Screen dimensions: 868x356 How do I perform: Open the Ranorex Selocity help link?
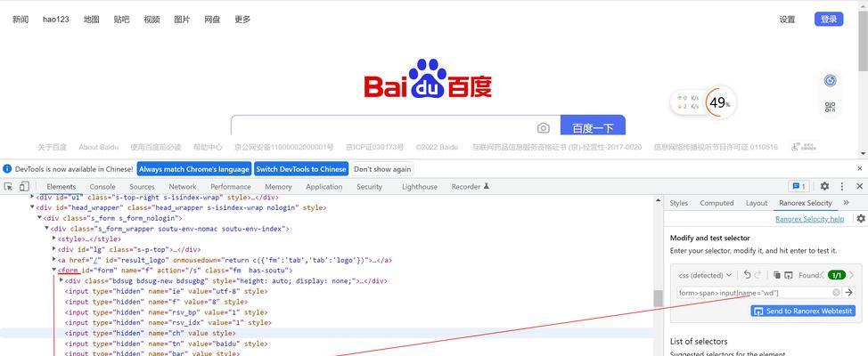click(809, 219)
